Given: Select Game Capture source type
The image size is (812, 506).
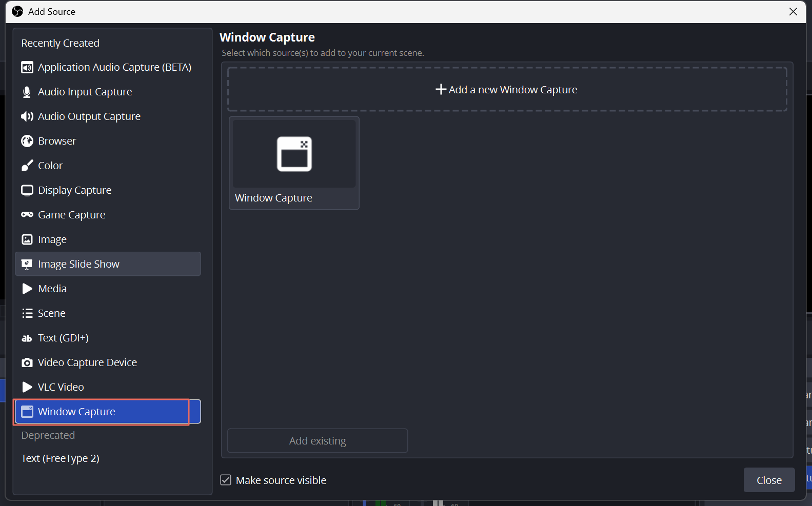Looking at the screenshot, I should point(108,215).
